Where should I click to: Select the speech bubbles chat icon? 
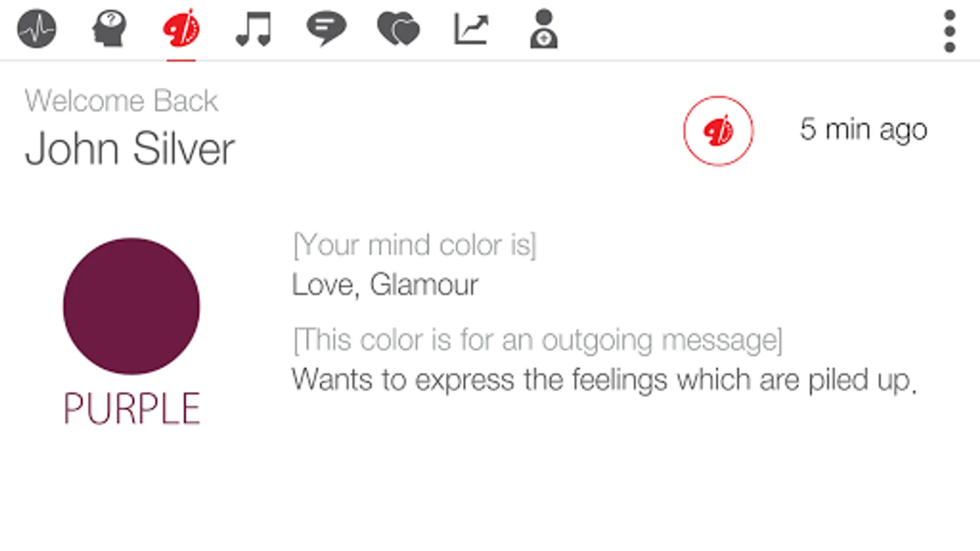tap(326, 29)
